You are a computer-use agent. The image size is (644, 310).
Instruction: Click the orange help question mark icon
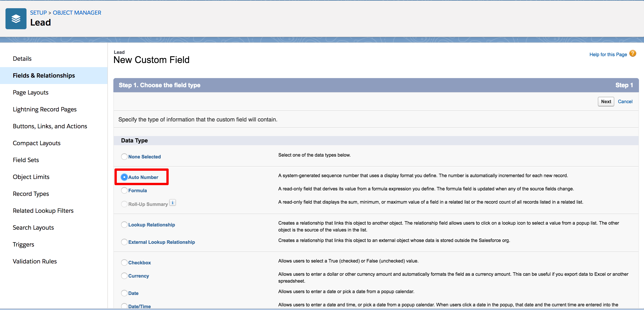tap(633, 53)
